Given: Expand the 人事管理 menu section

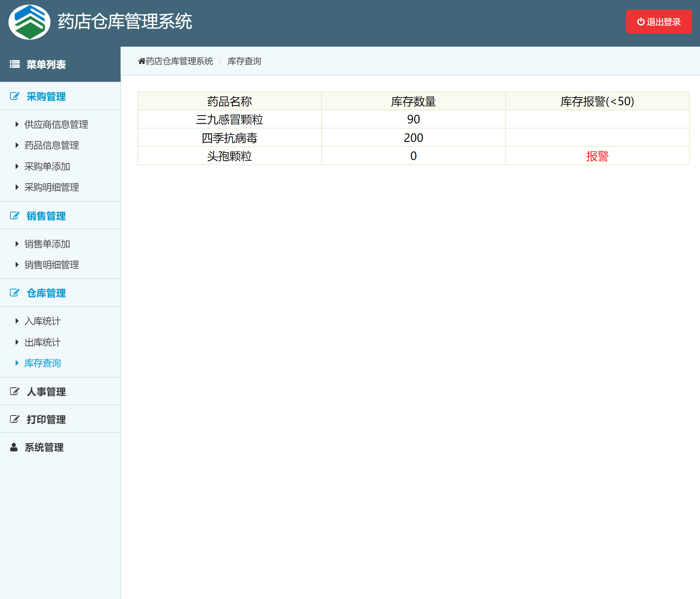Looking at the screenshot, I should pyautogui.click(x=46, y=392).
